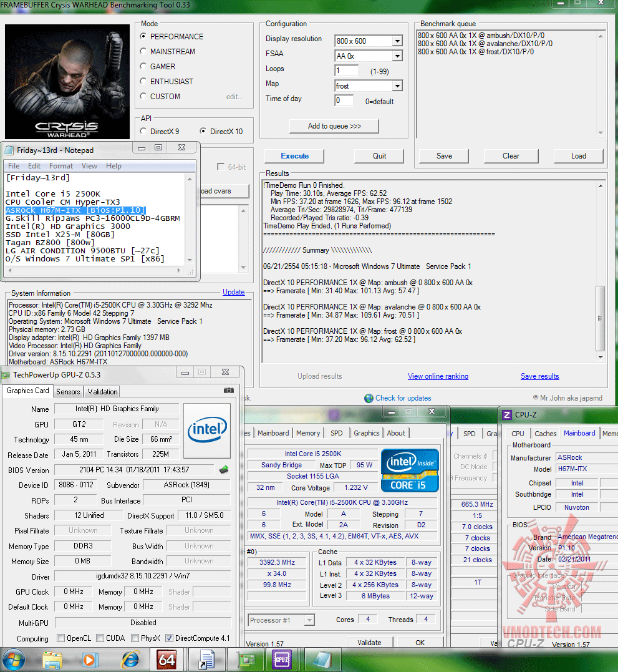The height and width of the screenshot is (672, 618).
Task: Click the GPU-Z screenshot camera icon
Action: 229,391
